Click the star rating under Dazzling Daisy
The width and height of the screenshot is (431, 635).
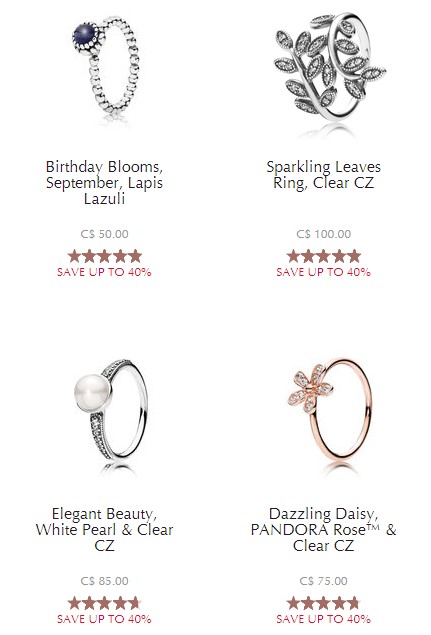[323, 603]
